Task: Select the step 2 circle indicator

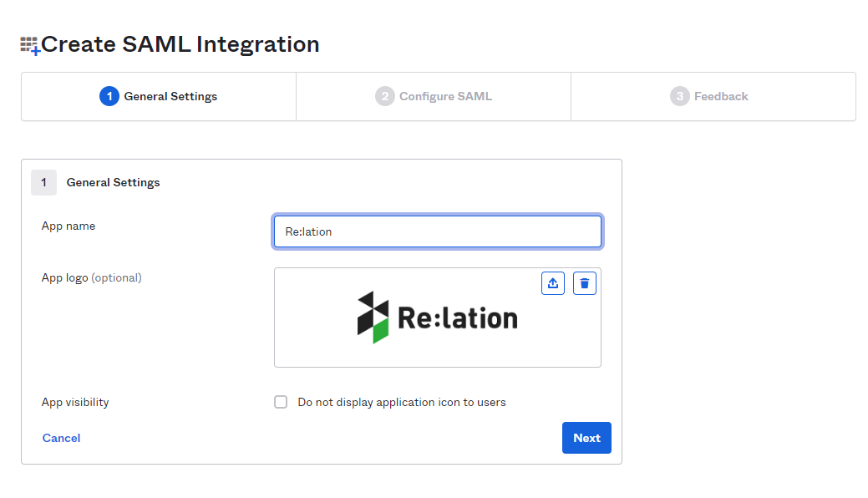Action: point(385,96)
